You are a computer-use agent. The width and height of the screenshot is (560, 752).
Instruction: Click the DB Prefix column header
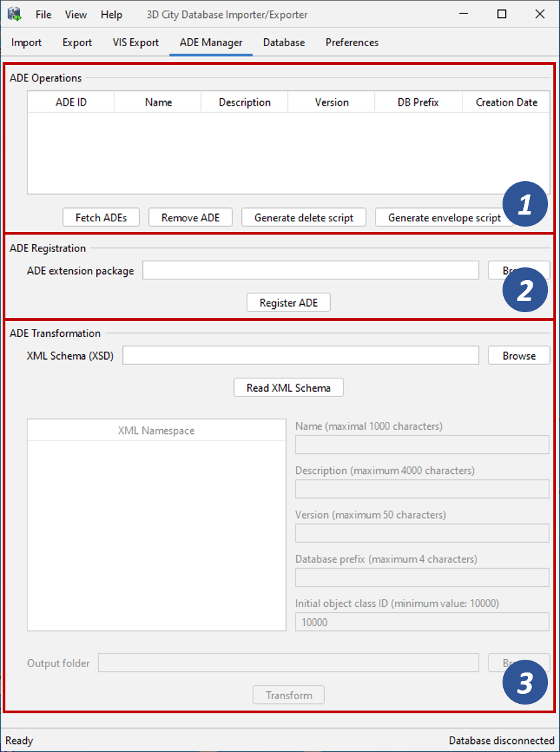pyautogui.click(x=418, y=102)
